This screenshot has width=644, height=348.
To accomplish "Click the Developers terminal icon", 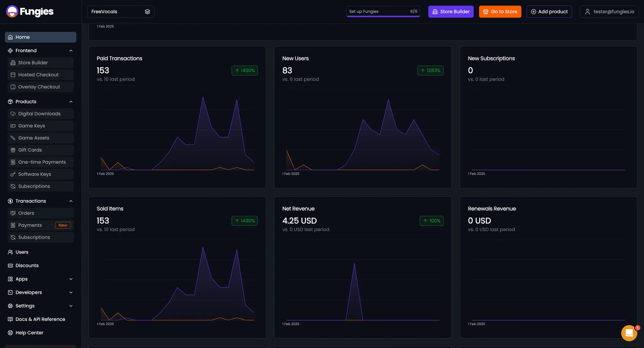I will pyautogui.click(x=10, y=293).
